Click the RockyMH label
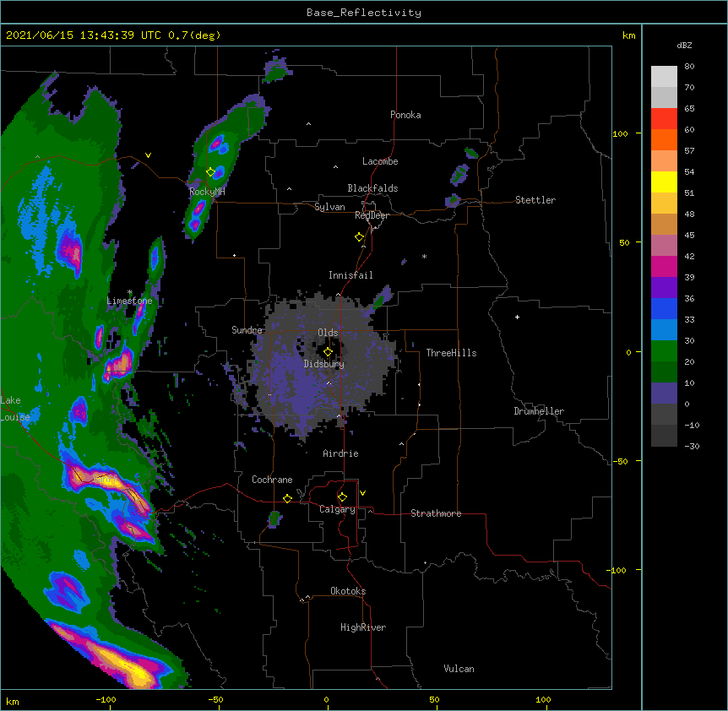This screenshot has width=728, height=711. pyautogui.click(x=207, y=192)
